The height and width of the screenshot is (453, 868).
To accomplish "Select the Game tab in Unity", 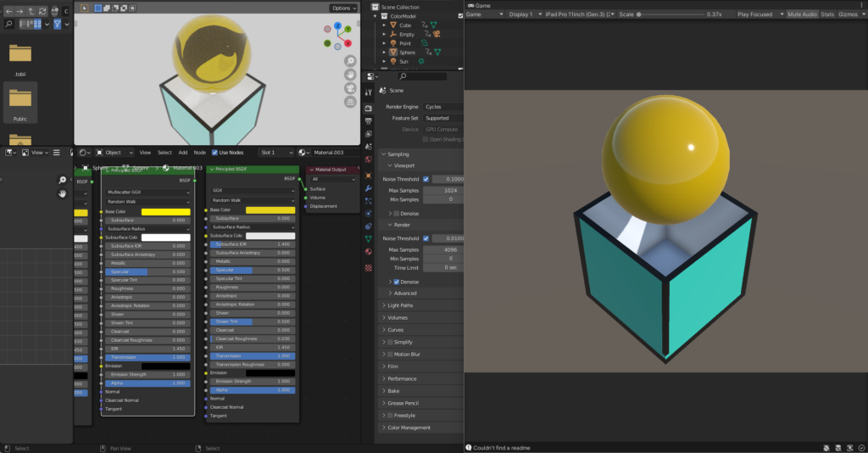I will (x=480, y=6).
